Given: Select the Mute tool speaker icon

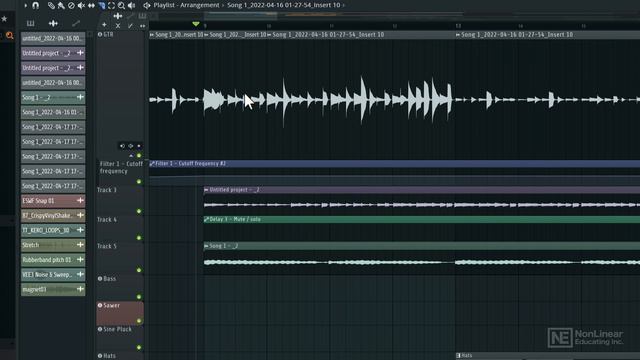Looking at the screenshot, I should click(81, 5).
